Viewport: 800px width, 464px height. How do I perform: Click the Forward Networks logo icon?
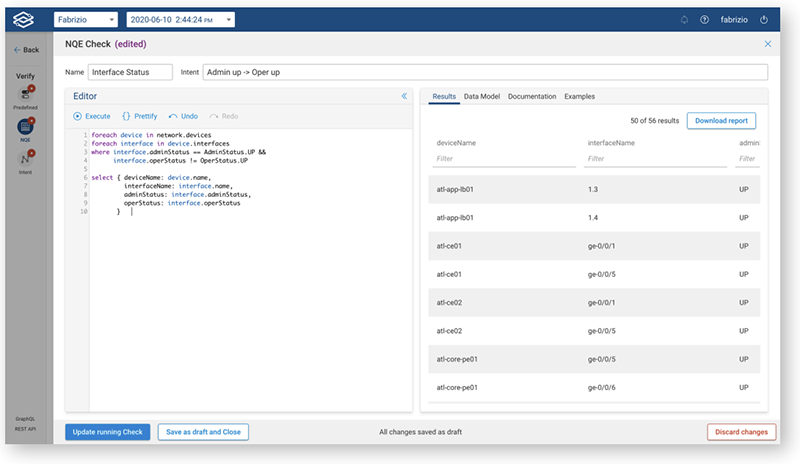[26, 19]
